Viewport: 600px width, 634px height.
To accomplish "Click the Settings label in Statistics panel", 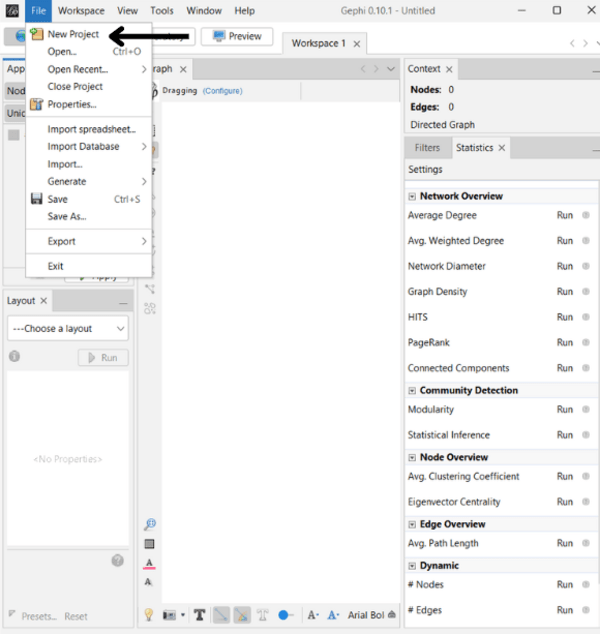I will coord(425,169).
